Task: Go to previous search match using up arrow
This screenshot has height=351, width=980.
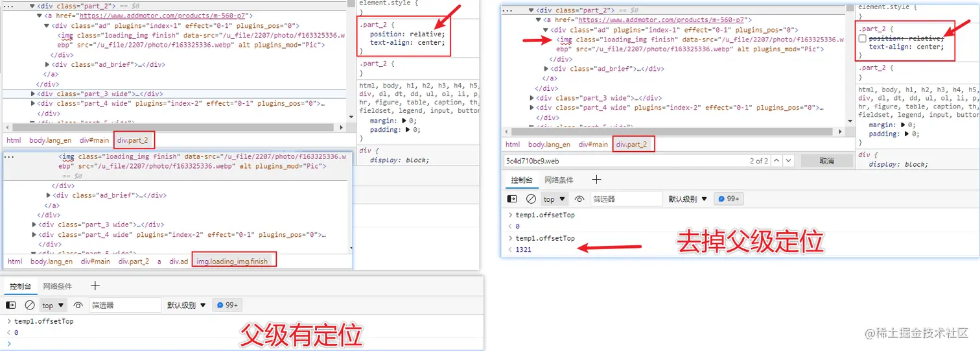Action: 776,160
